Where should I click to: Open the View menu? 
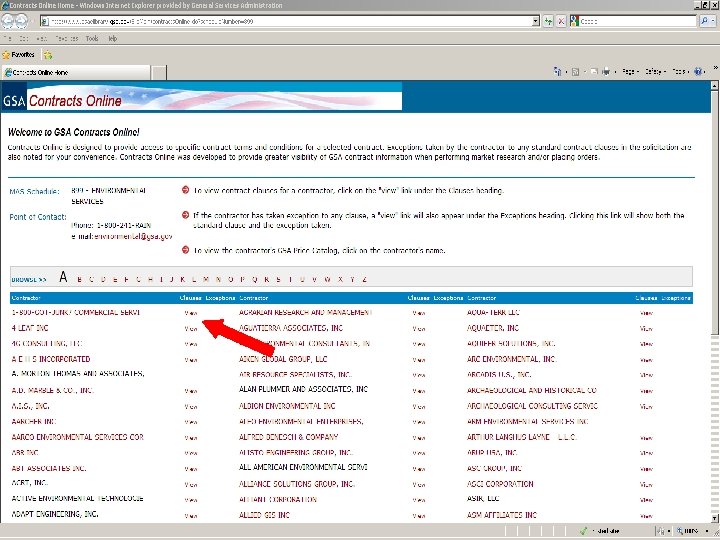point(41,39)
